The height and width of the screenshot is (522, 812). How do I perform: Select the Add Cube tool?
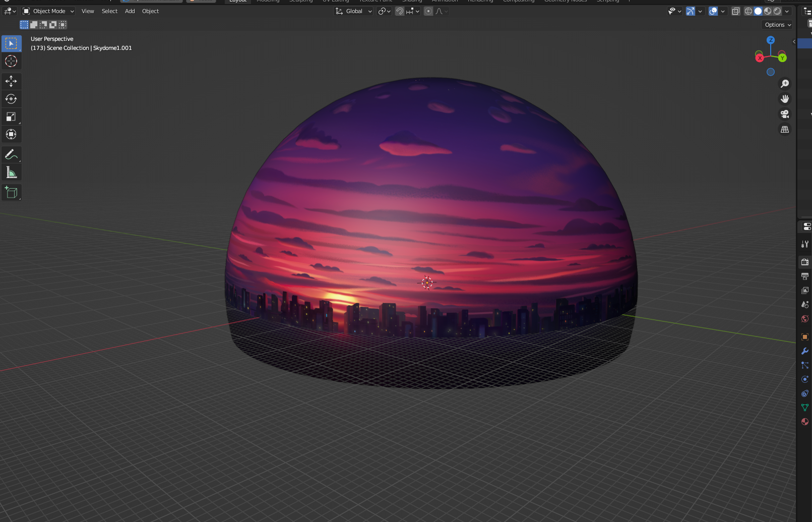[x=11, y=192]
